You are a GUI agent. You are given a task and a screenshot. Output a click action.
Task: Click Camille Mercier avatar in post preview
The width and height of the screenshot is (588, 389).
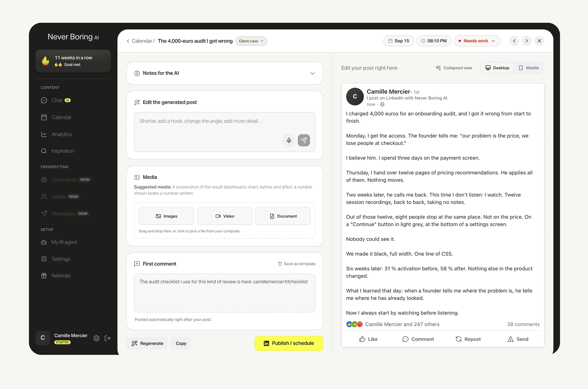pyautogui.click(x=355, y=97)
